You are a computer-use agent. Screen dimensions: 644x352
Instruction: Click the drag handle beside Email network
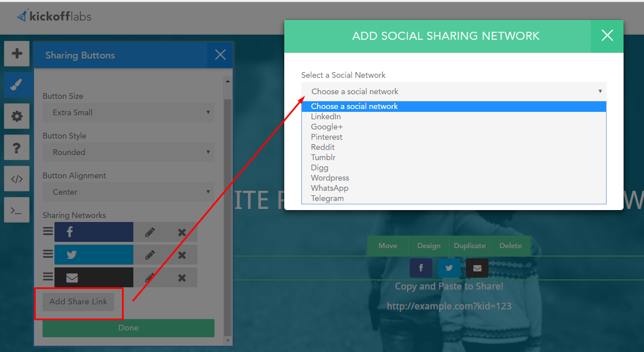click(48, 277)
